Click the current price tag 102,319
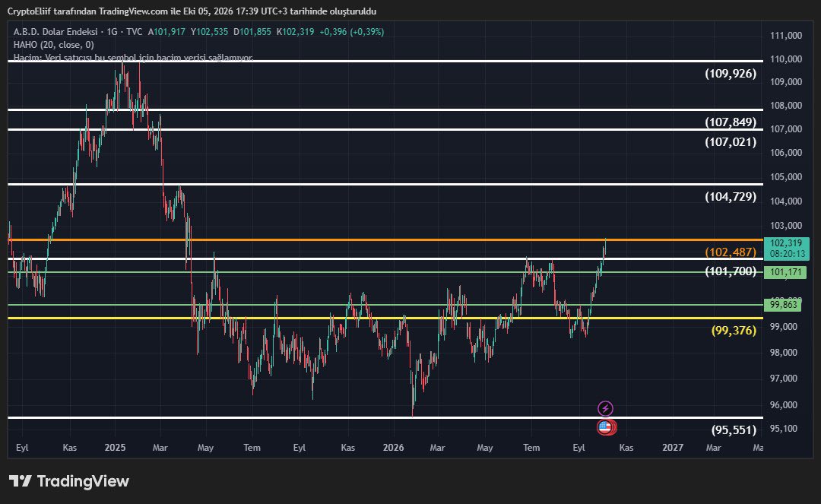The width and height of the screenshot is (821, 504). (x=786, y=243)
